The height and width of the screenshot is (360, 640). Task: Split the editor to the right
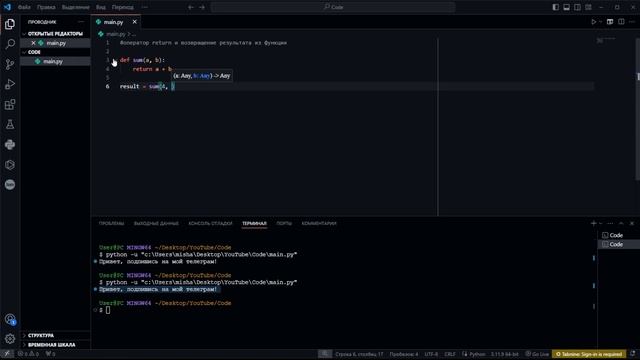(621, 22)
